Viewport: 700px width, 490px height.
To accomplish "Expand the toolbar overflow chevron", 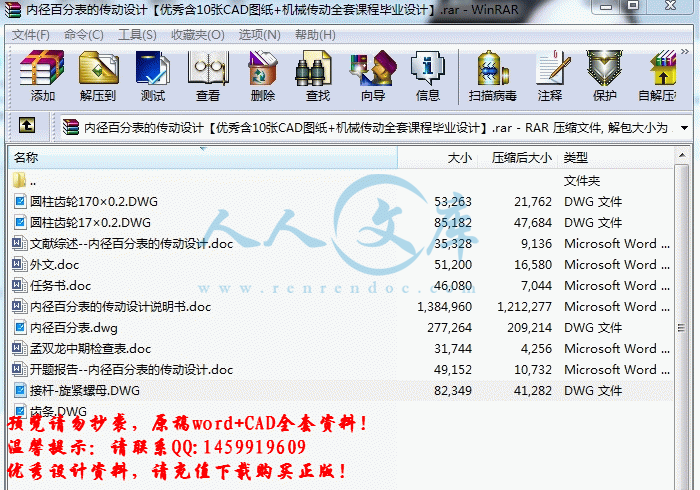I will [x=684, y=52].
